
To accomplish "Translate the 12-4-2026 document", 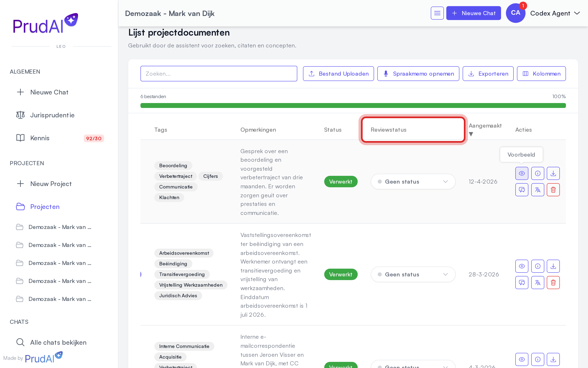I will click(x=537, y=190).
